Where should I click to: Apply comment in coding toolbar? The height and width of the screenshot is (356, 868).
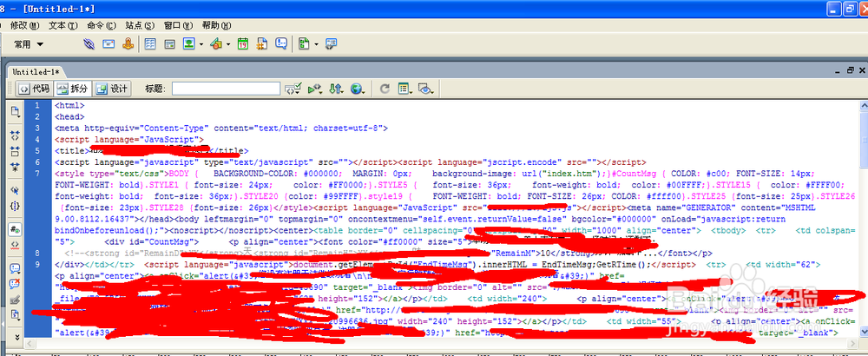[15, 268]
